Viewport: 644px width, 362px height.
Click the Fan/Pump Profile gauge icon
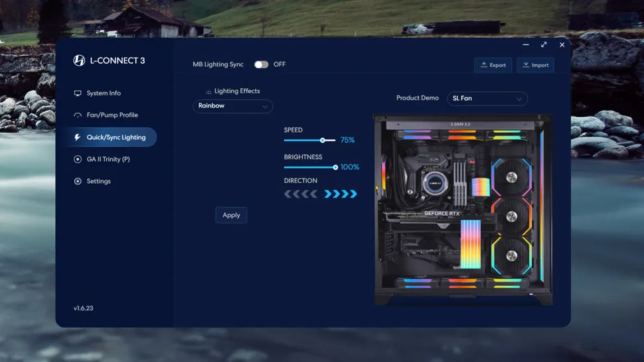coord(78,115)
